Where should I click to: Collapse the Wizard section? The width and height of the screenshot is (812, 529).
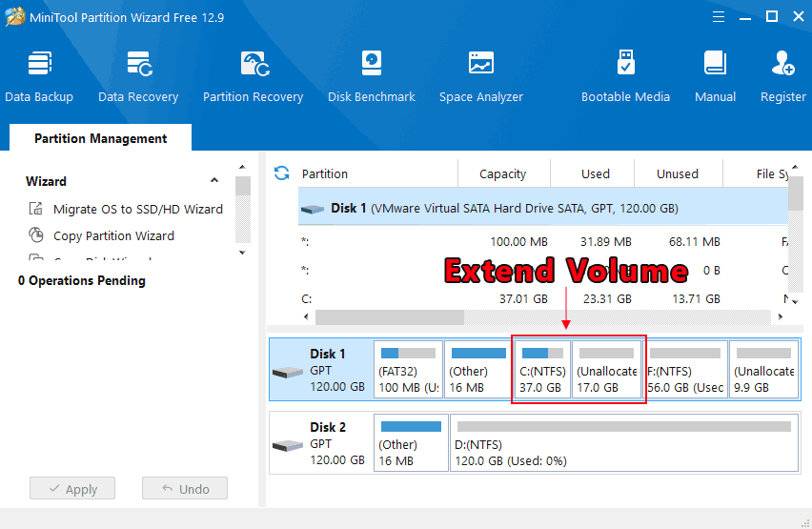click(214, 181)
